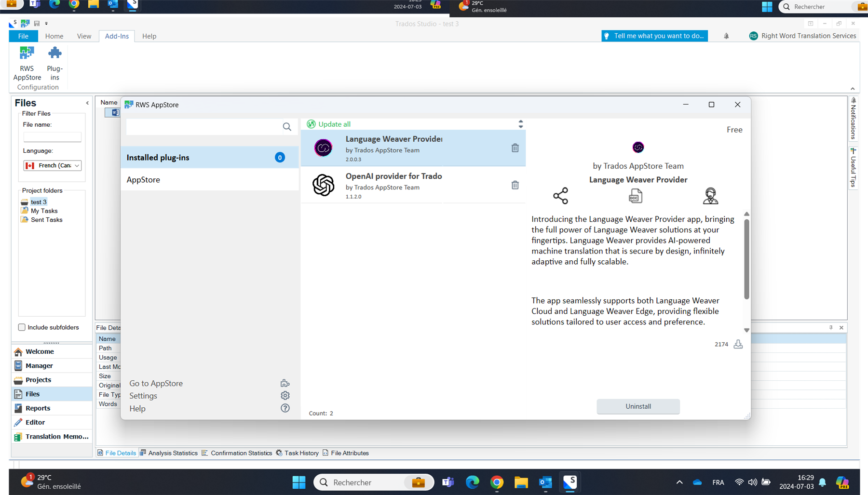
Task: Click the search magnifier in RWS AppStore
Action: [x=287, y=127]
